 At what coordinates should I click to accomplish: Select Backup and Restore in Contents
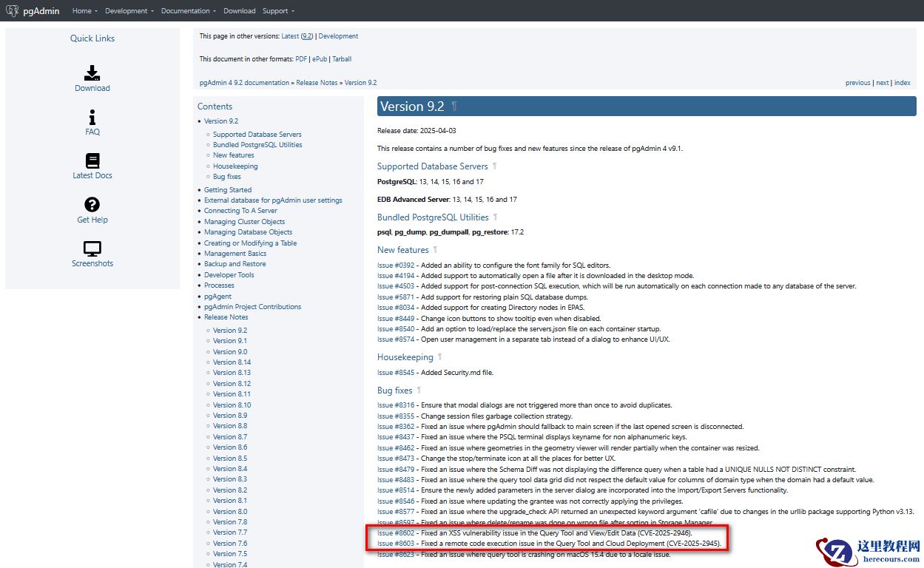point(235,264)
